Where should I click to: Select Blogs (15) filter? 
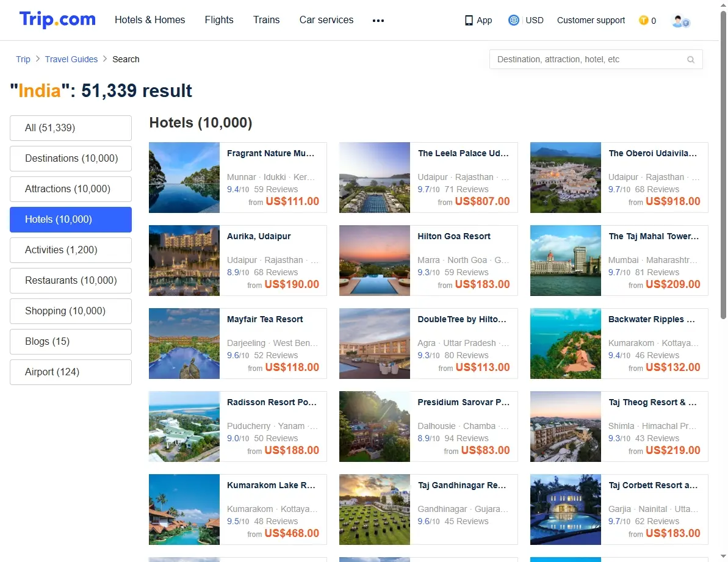click(71, 342)
